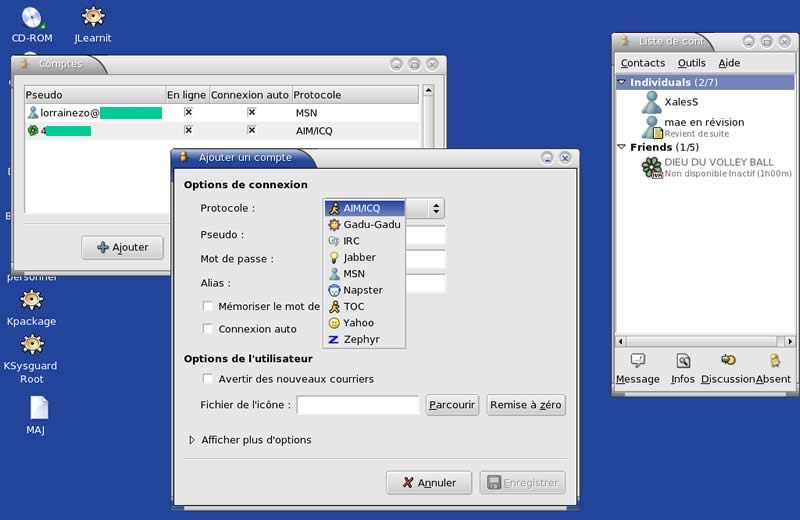Viewport: 800px width, 520px height.
Task: Toggle En ligne checkbox for MSN account
Action: pos(188,112)
